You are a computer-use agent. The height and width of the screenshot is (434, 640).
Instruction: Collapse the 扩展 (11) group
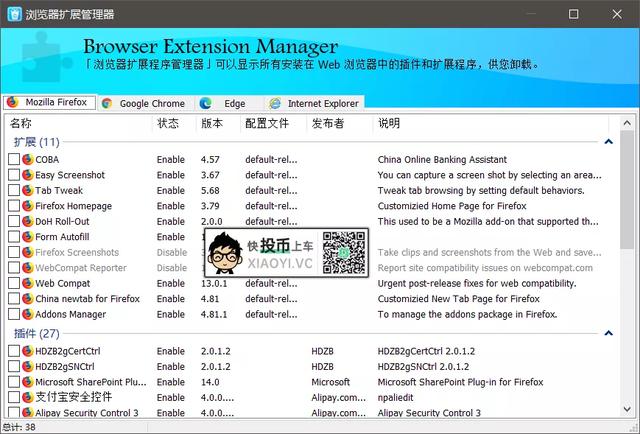[609, 142]
